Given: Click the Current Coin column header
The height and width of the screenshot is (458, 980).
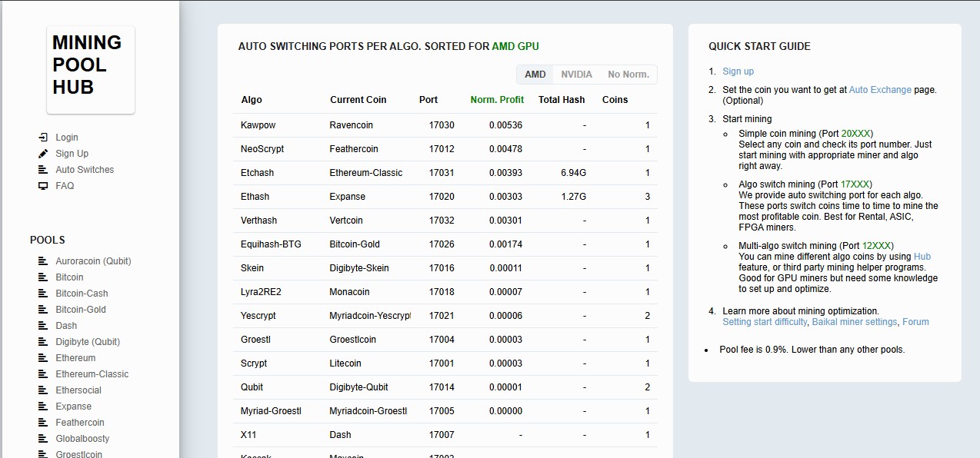Looking at the screenshot, I should point(358,99).
